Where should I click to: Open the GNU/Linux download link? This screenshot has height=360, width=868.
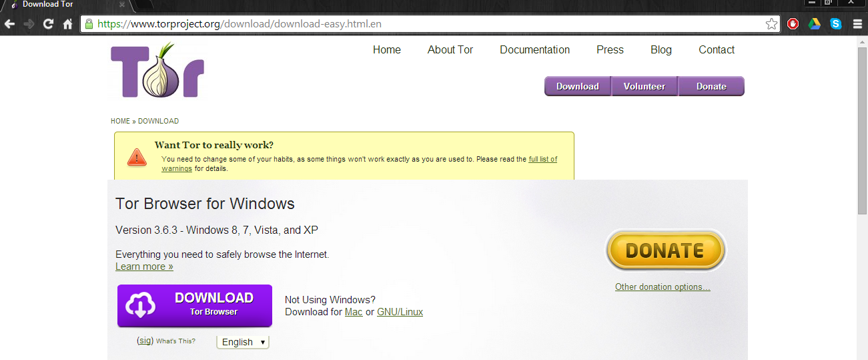(x=400, y=312)
